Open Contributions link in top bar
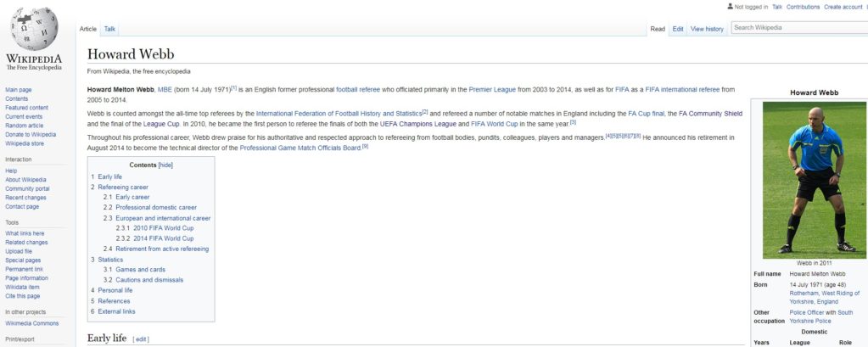This screenshot has height=347, width=868. click(803, 7)
